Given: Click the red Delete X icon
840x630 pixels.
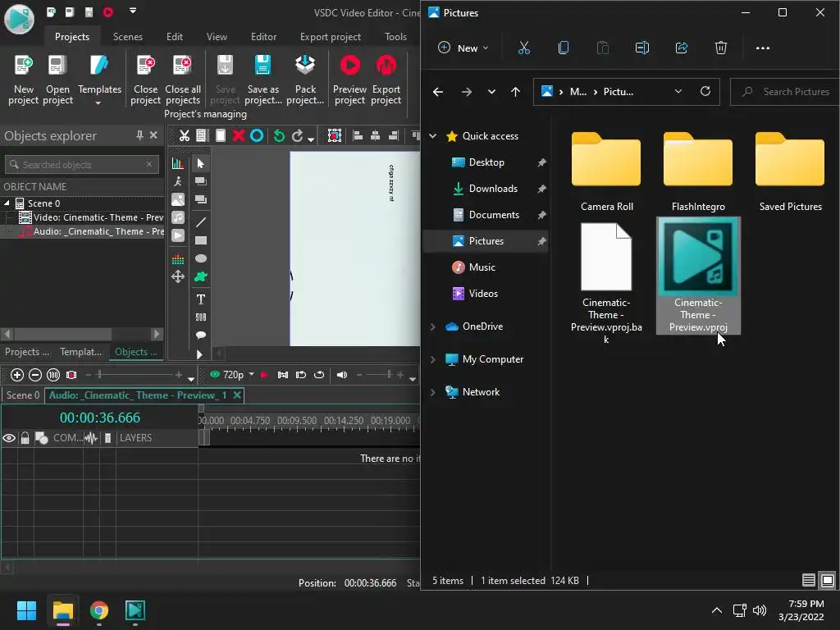Looking at the screenshot, I should point(238,136).
